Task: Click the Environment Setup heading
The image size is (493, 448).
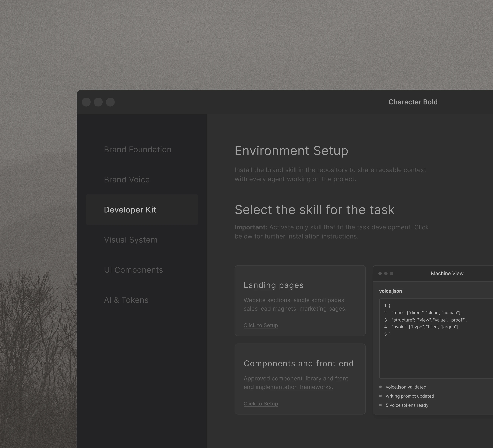Action: 291,150
